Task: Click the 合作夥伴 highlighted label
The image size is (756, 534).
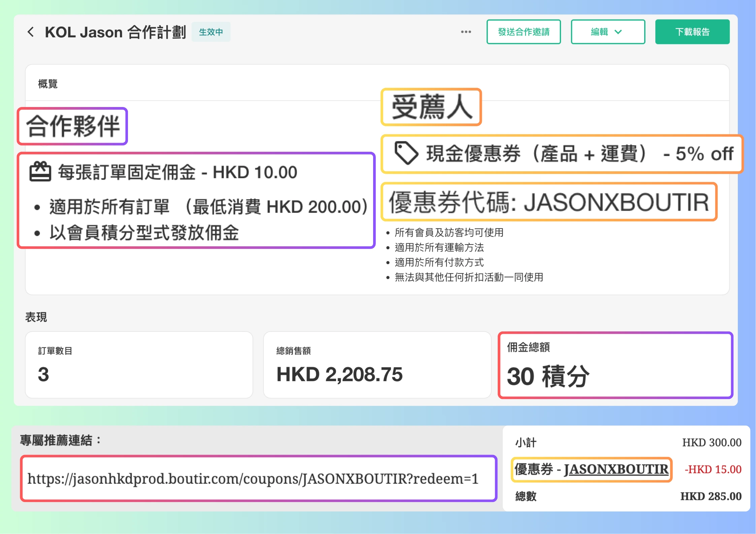Action: pyautogui.click(x=73, y=126)
